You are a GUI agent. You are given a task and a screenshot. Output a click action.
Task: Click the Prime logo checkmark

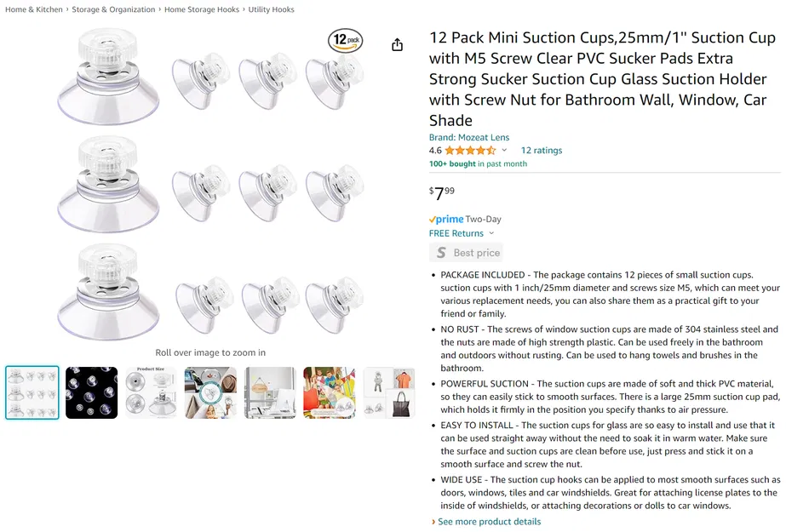432,220
